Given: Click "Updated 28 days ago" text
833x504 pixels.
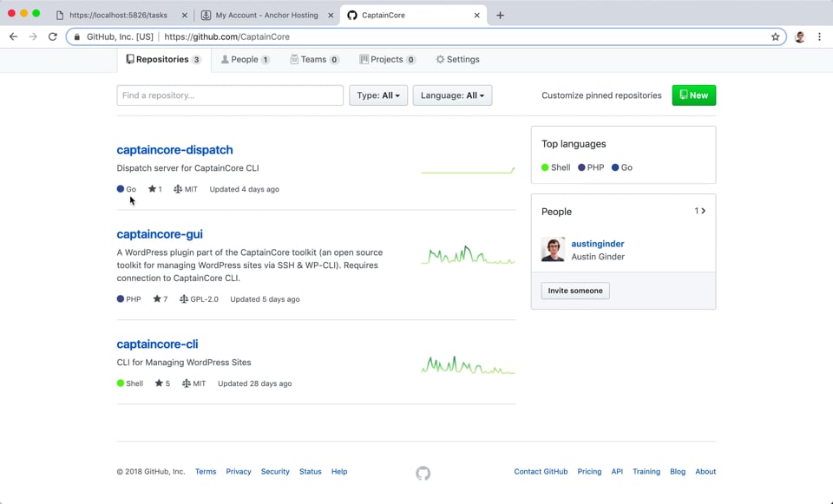Looking at the screenshot, I should tap(254, 383).
